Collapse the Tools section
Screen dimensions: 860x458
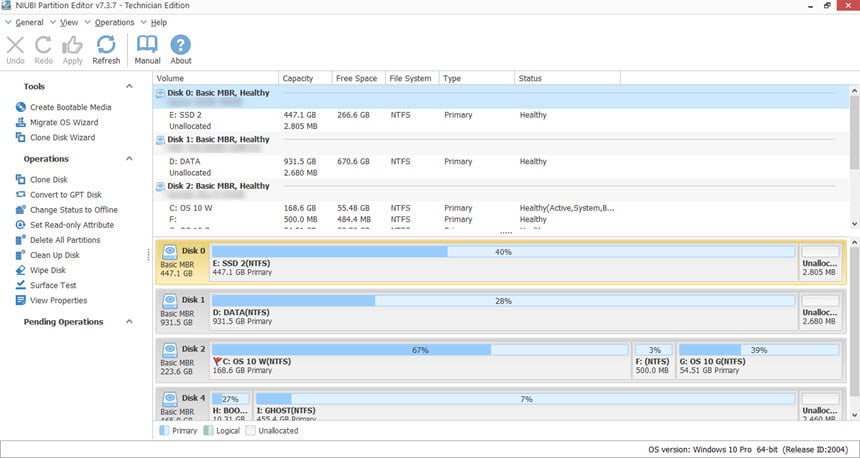coord(129,86)
